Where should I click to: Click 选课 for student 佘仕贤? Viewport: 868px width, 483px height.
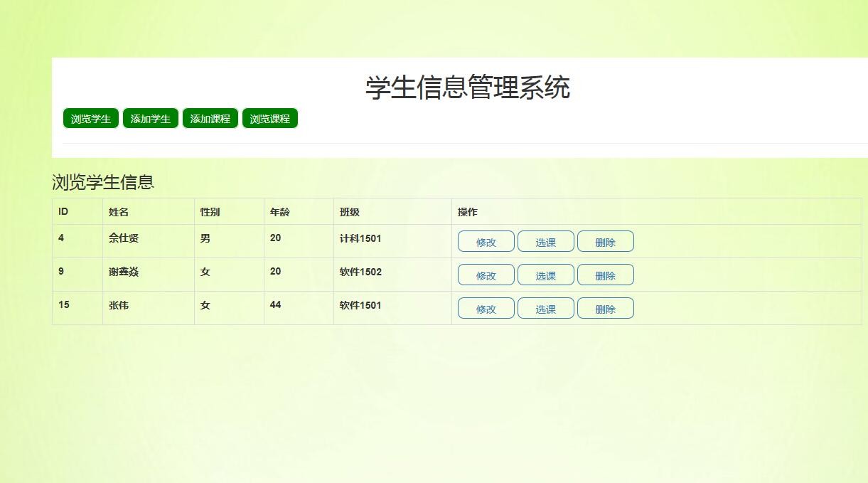546,242
